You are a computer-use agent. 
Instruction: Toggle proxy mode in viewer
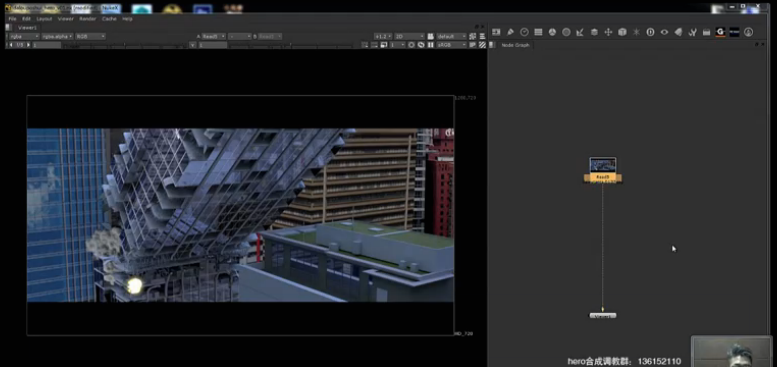(x=384, y=45)
